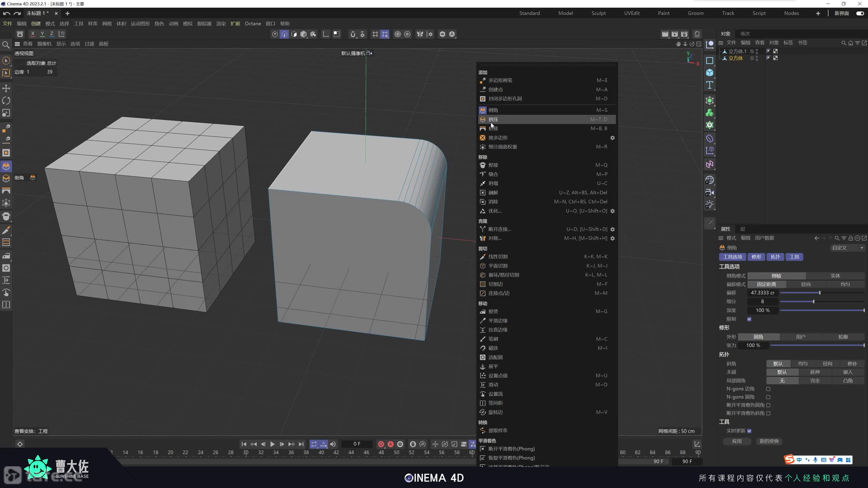Click the 新的变换 button
868x488 pixels.
coord(769,441)
